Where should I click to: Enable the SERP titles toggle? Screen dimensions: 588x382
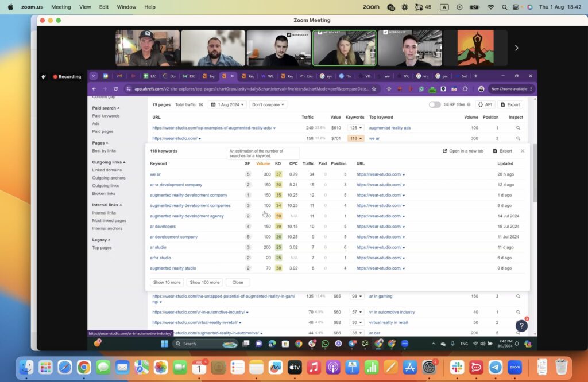435,104
